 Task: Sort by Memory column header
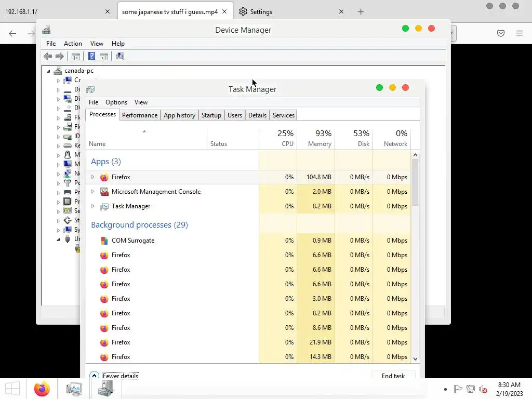(316, 139)
